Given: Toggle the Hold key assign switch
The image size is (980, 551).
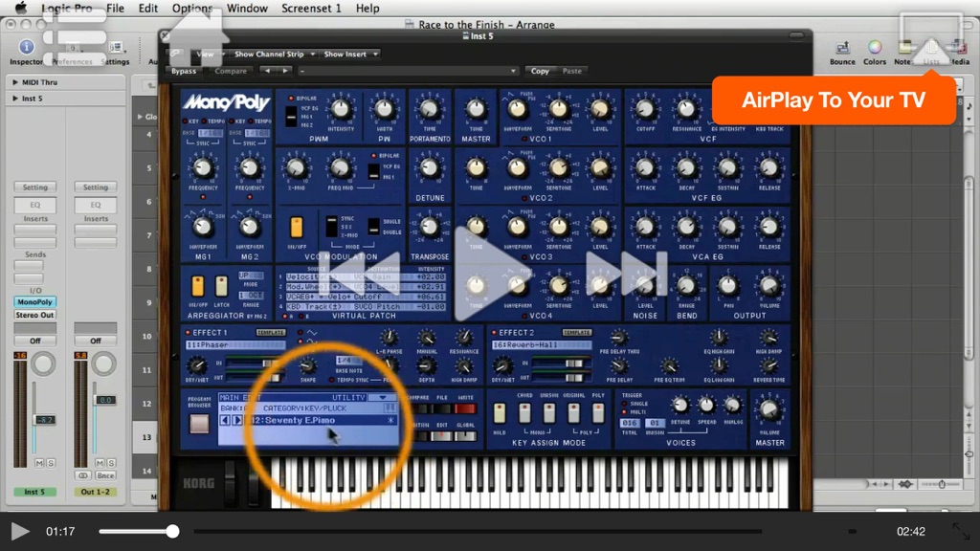Looking at the screenshot, I should point(500,413).
